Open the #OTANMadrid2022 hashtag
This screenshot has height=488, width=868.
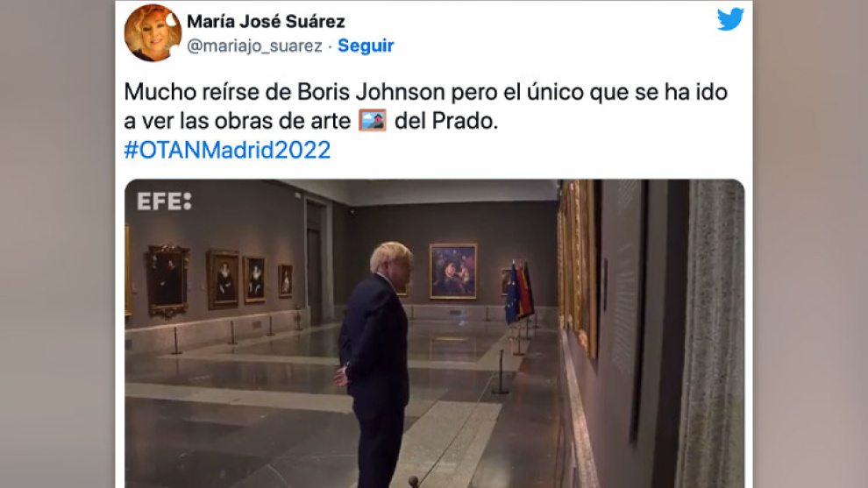tap(227, 150)
